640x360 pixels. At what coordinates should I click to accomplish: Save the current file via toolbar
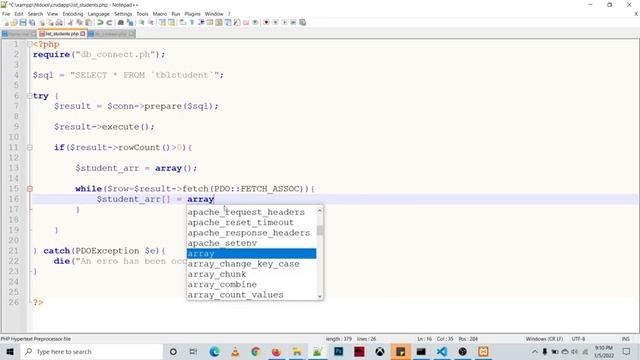pyautogui.click(x=23, y=22)
